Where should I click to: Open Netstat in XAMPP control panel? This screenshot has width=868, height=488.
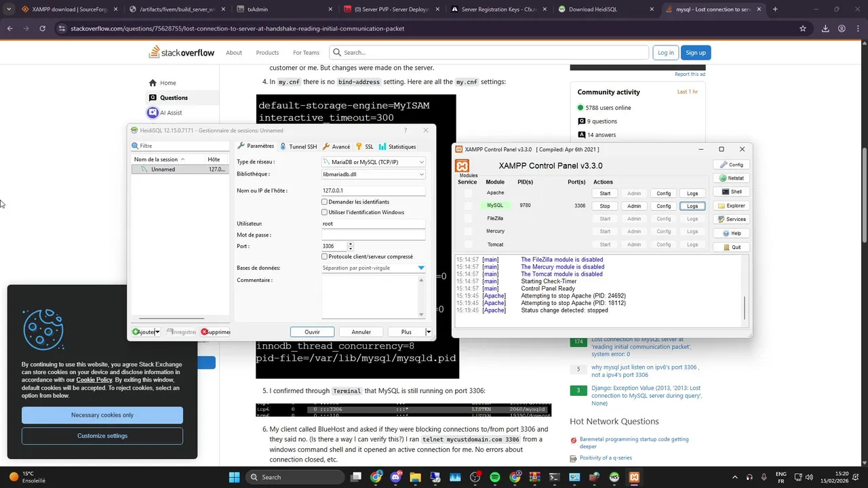731,178
